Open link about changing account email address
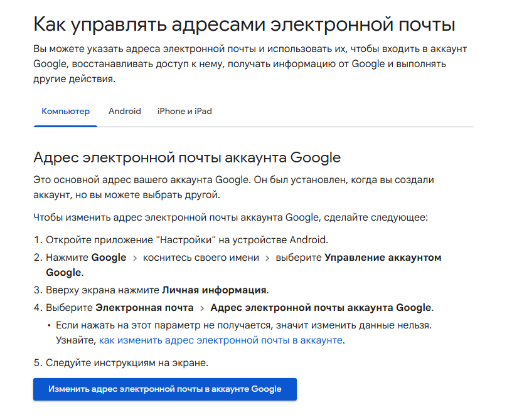507x420 pixels. (221, 340)
